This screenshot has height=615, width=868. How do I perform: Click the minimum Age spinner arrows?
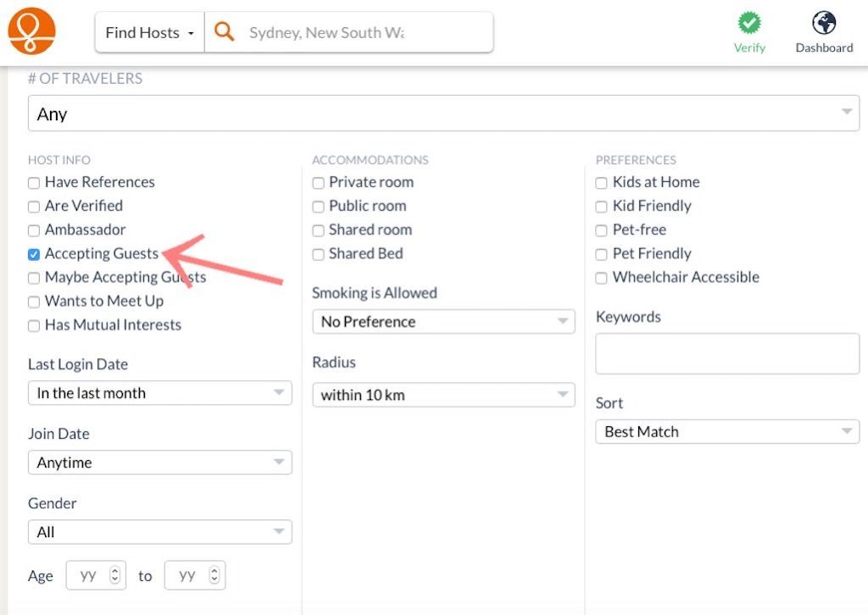114,575
